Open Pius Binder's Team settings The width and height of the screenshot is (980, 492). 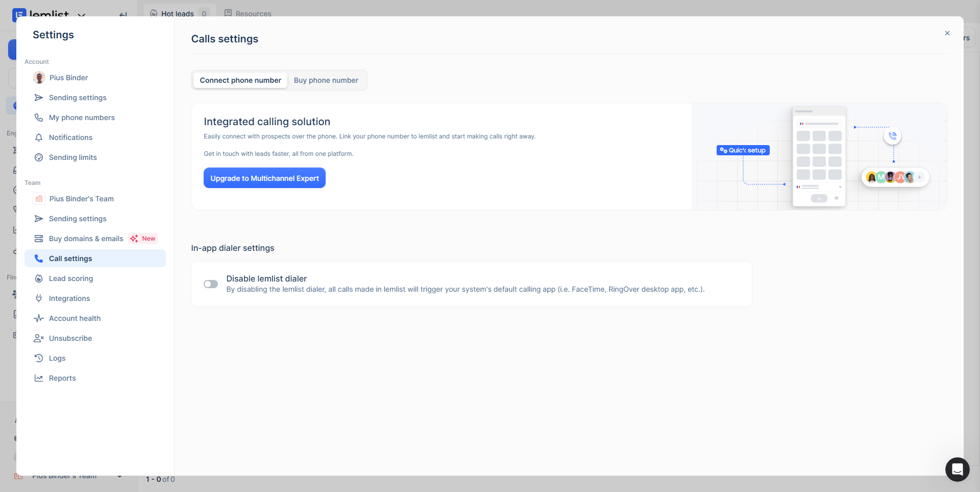click(81, 199)
